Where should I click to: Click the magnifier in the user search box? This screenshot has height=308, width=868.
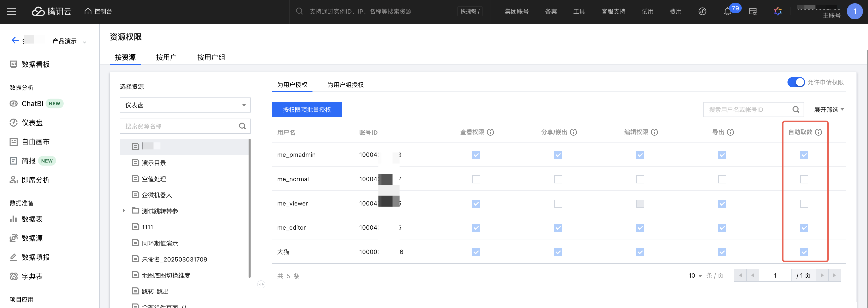796,110
